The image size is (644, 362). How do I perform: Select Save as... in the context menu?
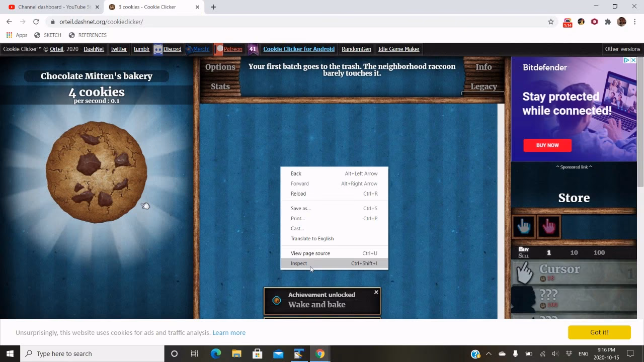coord(334,209)
